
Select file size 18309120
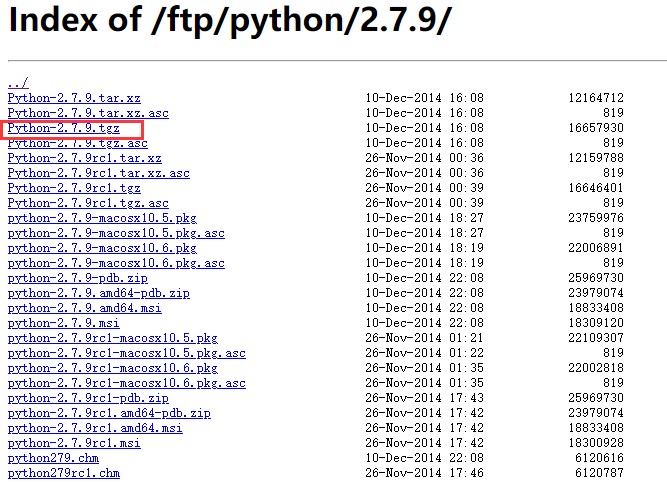(596, 323)
